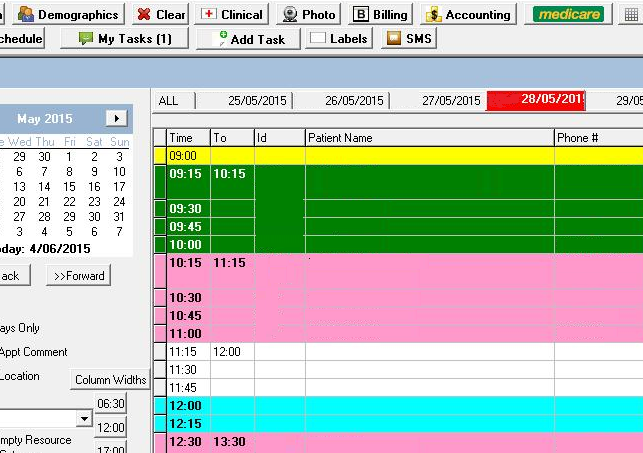Switch to the ALL schedule tab
The width and height of the screenshot is (643, 453).
click(168, 101)
